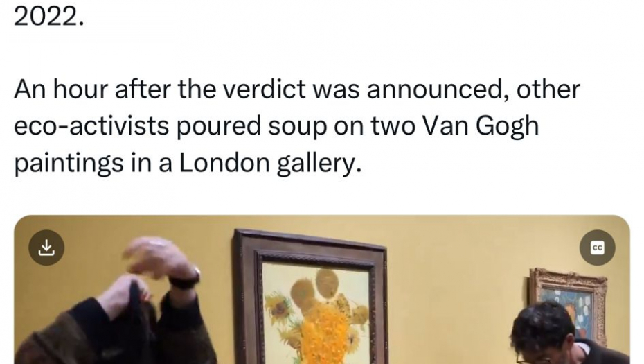The image size is (644, 364).
Task: Select the small gilded-frame painting at right
Action: pyautogui.click(x=569, y=302)
